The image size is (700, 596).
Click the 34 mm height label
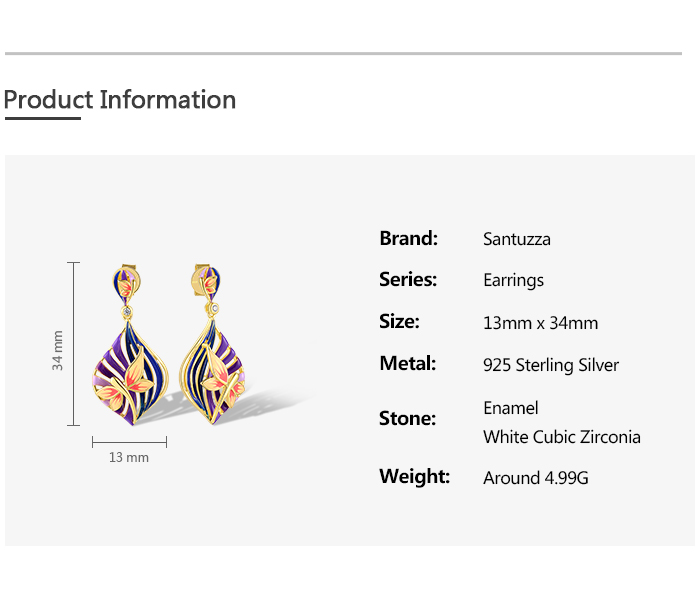(x=58, y=350)
